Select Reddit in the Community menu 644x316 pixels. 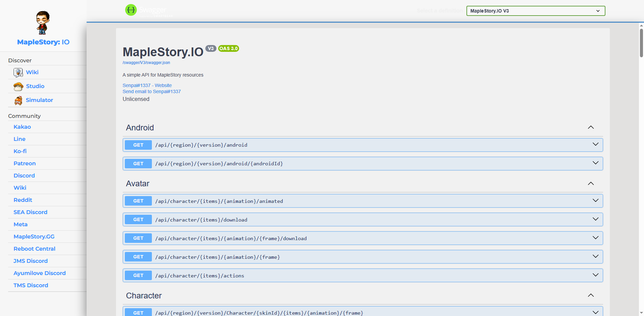coord(23,200)
